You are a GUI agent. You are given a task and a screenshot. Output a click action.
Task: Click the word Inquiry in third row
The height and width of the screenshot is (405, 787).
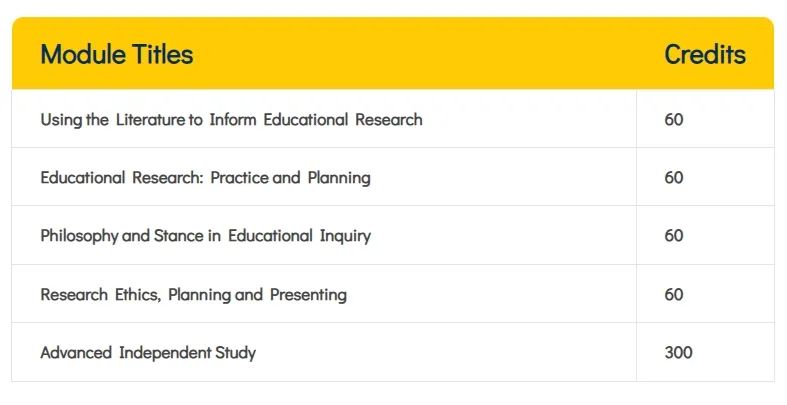(345, 236)
